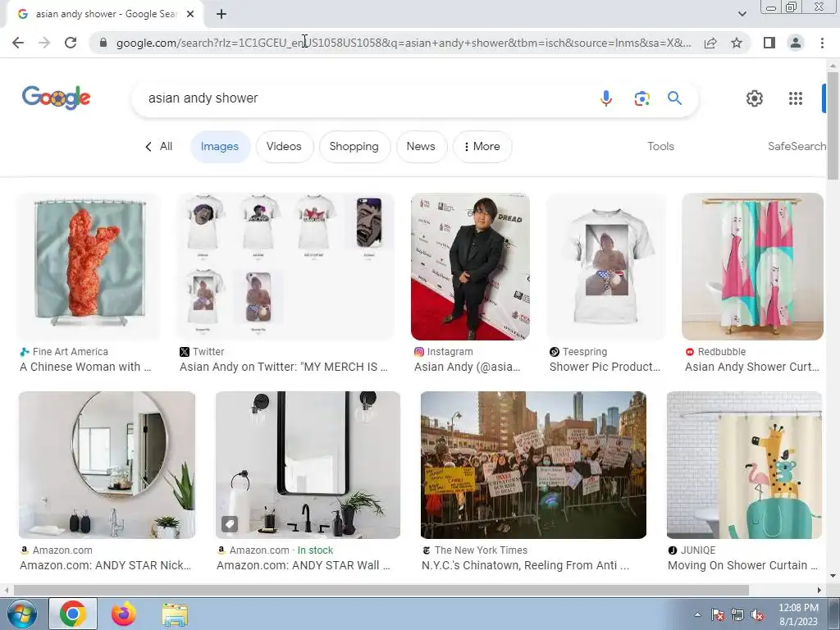Open Chrome from the taskbar
The width and height of the screenshot is (840, 630).
point(73,614)
